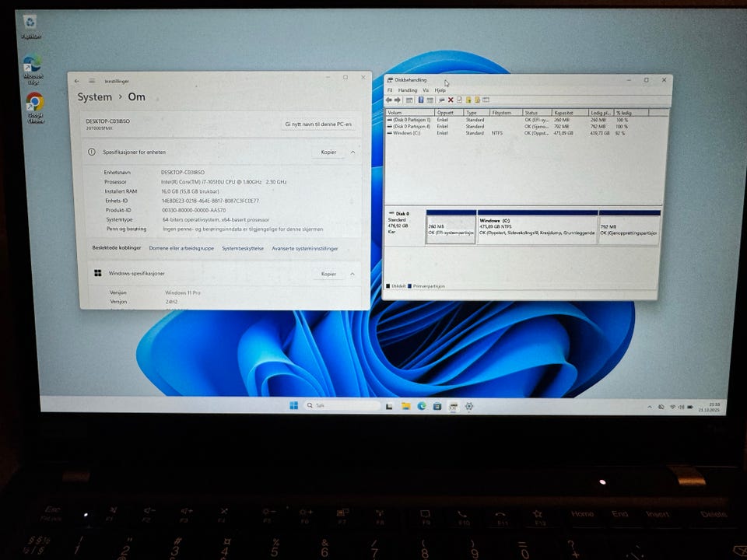The height and width of the screenshot is (560, 747).
Task: Show hidden icons in system tray
Action: point(651,407)
